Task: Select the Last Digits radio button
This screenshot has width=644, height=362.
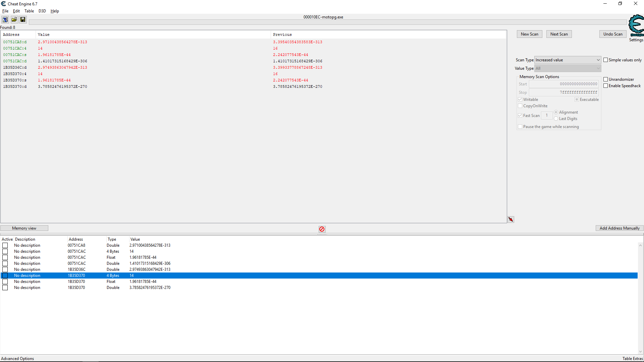Action: tap(556, 118)
